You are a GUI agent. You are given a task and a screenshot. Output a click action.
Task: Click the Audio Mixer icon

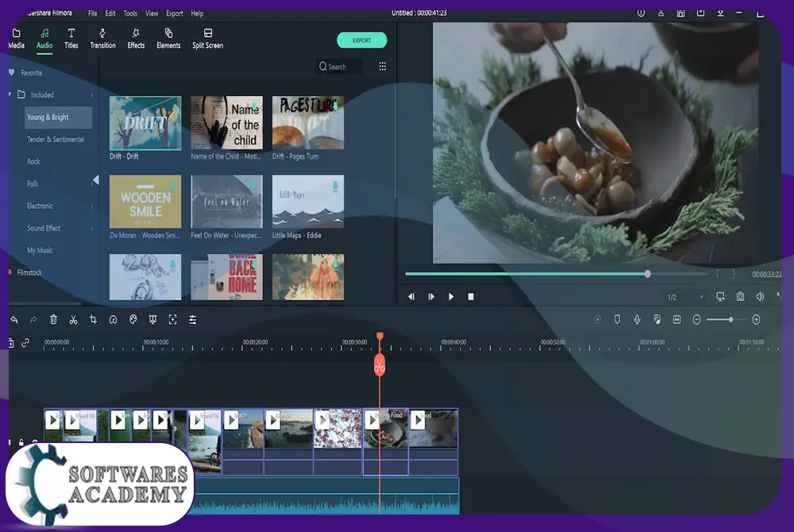[657, 319]
